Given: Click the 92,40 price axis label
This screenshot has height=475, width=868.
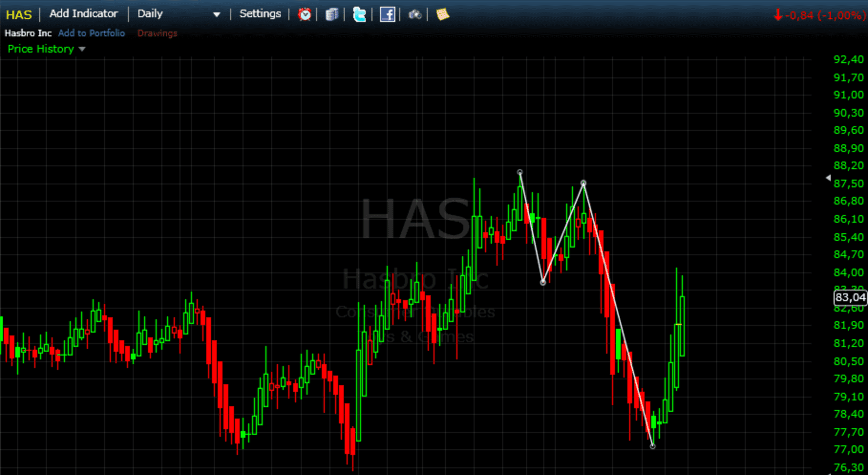Looking at the screenshot, I should 848,59.
